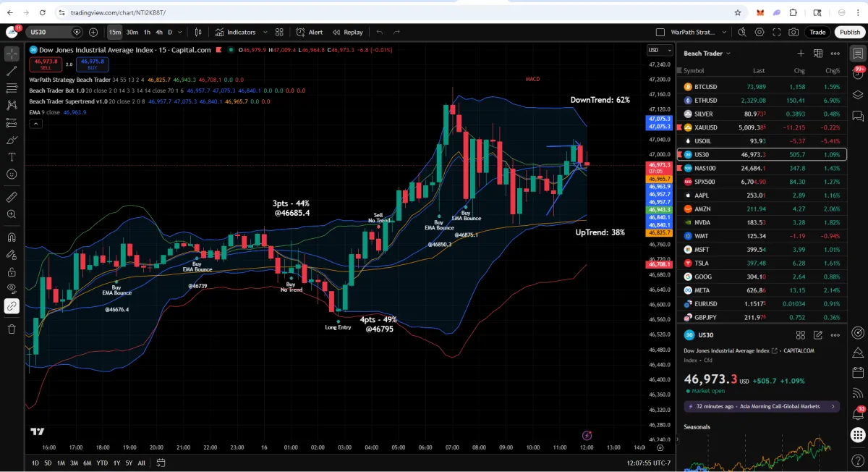Open the US30 symbol search box

coord(55,32)
